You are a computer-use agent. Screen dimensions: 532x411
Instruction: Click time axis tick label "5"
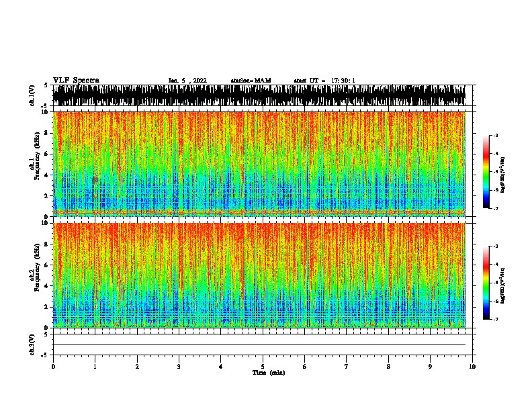263,367
